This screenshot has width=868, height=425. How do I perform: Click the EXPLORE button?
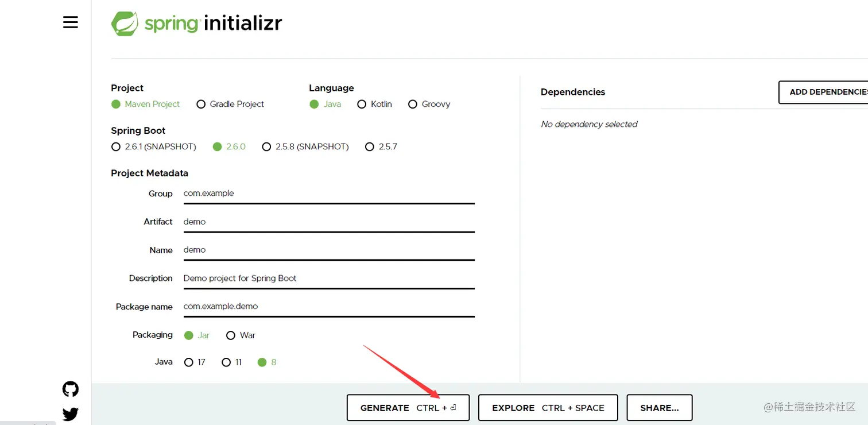[x=548, y=408]
